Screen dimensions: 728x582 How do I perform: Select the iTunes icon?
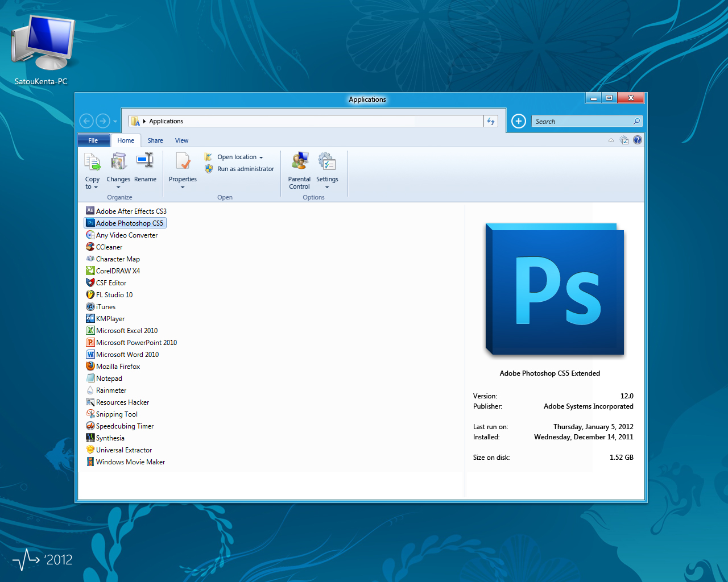90,306
